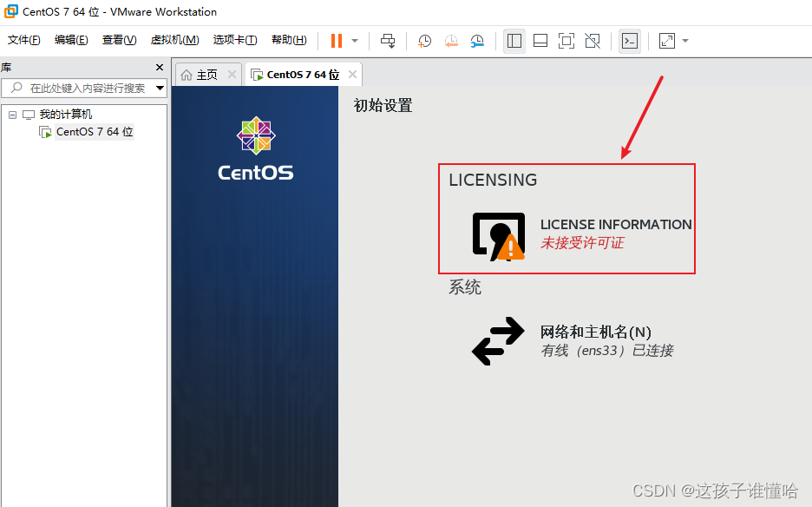The width and height of the screenshot is (812, 507).
Task: Click the 未接受许可证 status text
Action: tap(583, 243)
